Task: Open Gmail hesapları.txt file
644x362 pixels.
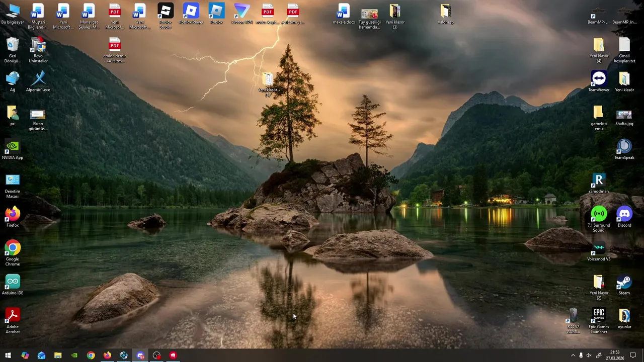Action: [624, 50]
